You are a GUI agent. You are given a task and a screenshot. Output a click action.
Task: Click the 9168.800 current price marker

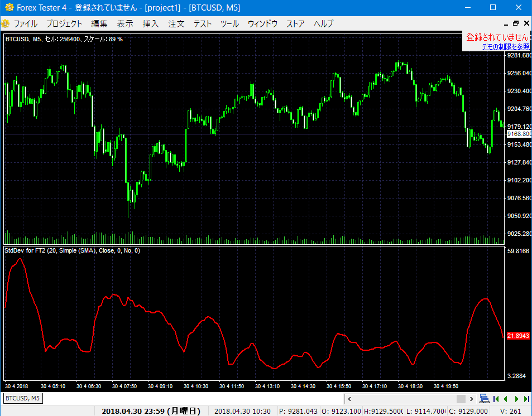click(x=519, y=134)
